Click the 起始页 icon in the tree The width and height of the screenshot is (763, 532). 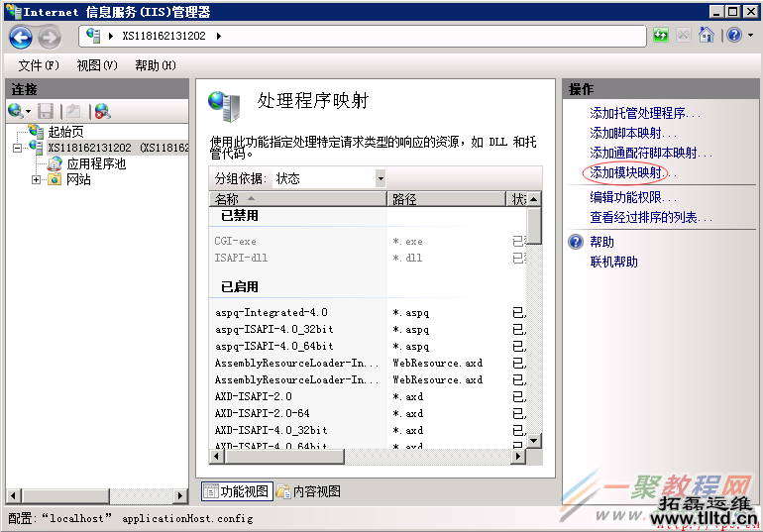[x=36, y=132]
